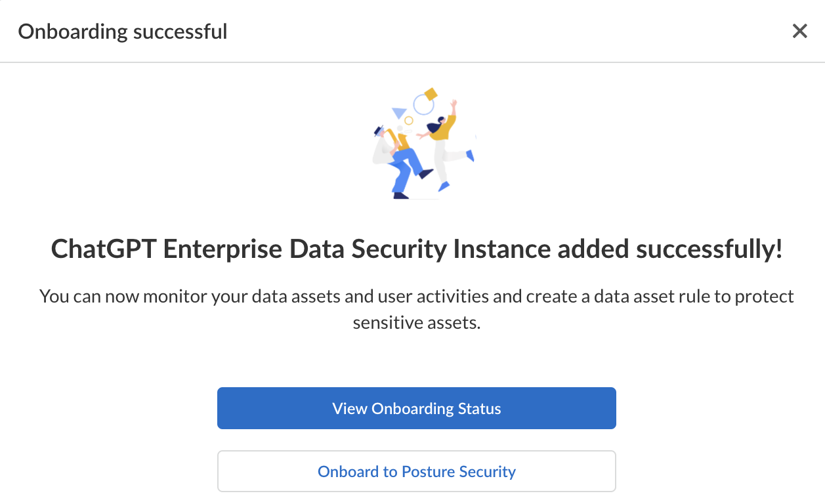This screenshot has width=825, height=504.
Task: Click the small yellow ring in illustration
Action: coord(408,121)
